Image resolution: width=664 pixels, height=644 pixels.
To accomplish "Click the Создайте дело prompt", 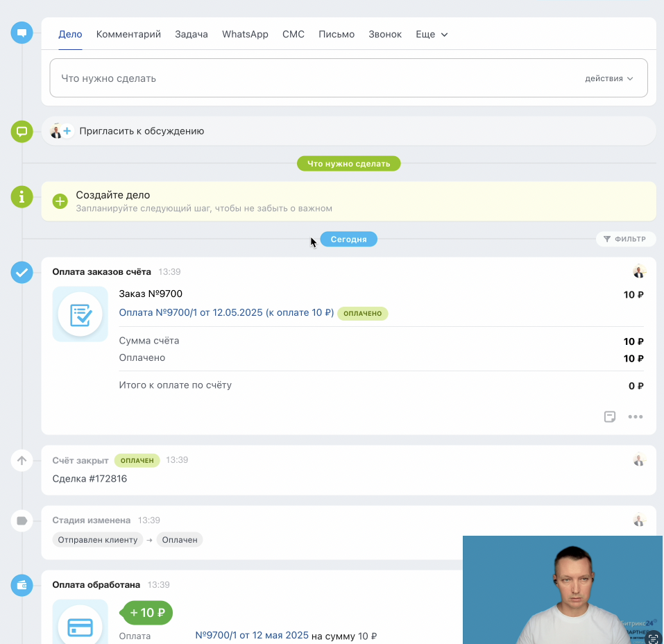I will [x=348, y=201].
